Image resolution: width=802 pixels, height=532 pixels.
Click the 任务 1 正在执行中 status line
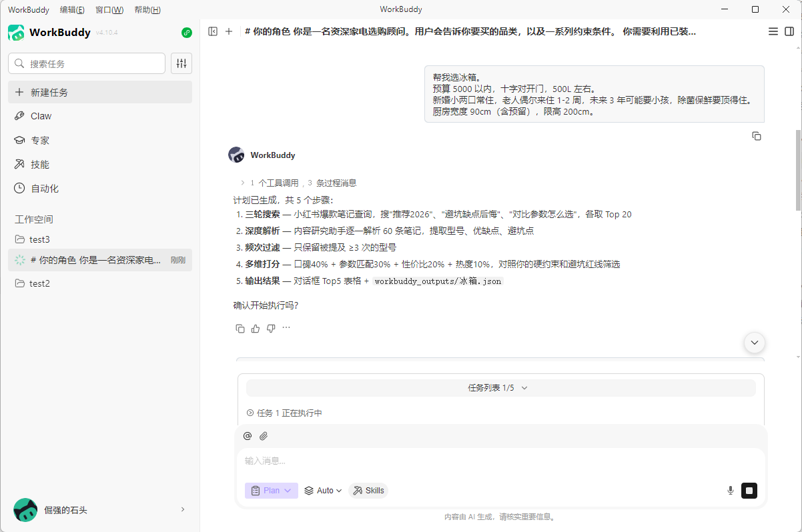click(285, 413)
